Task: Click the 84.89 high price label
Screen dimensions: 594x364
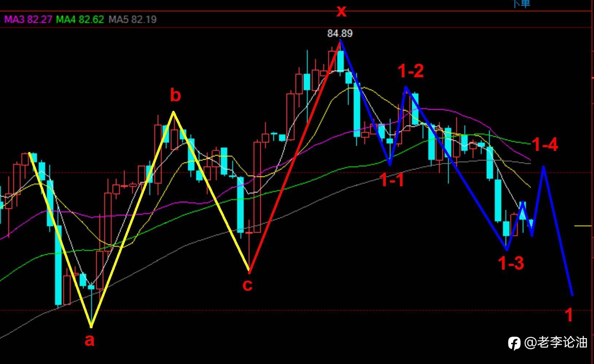Action: click(340, 34)
